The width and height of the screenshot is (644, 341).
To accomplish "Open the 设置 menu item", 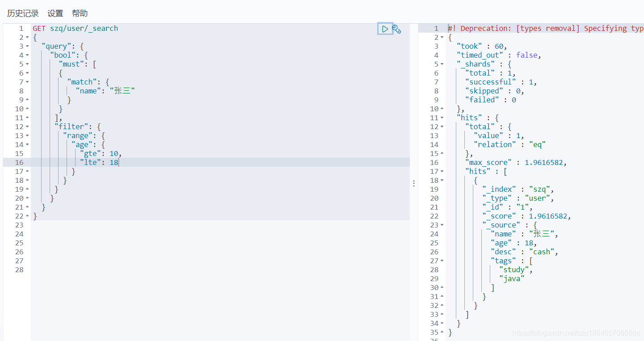I will tap(55, 13).
